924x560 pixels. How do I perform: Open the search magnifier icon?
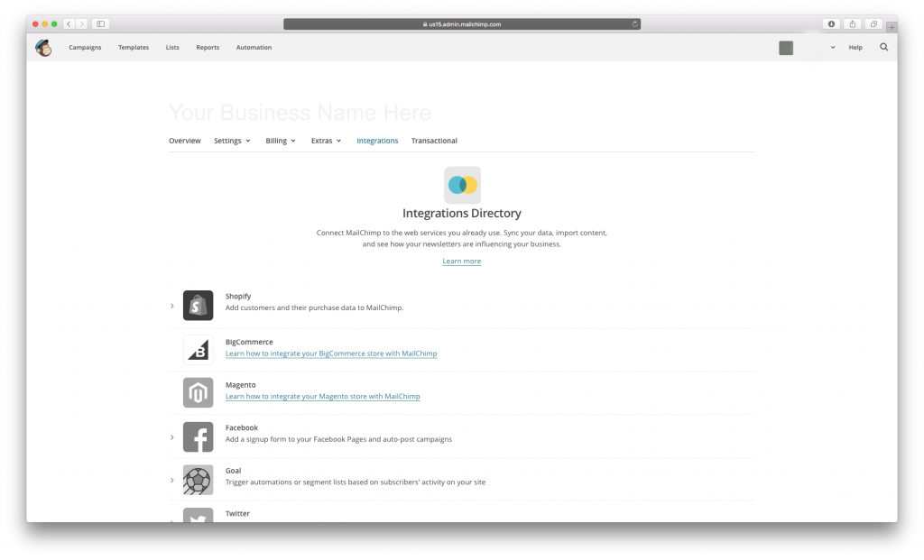coord(884,47)
